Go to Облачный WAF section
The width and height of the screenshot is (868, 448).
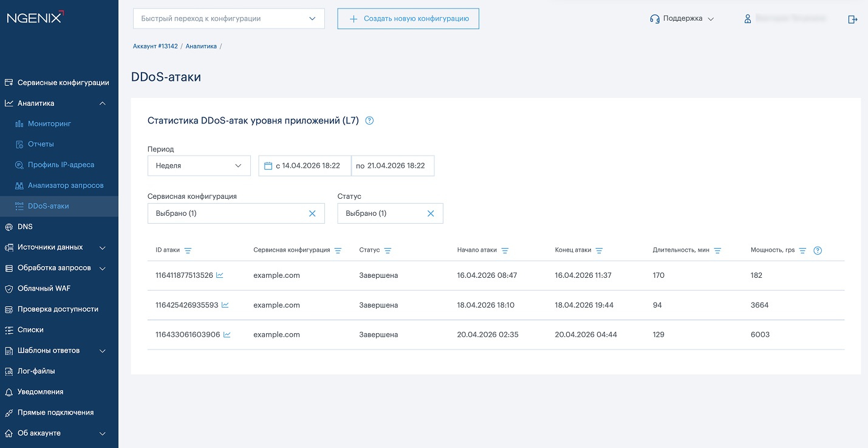pos(44,289)
